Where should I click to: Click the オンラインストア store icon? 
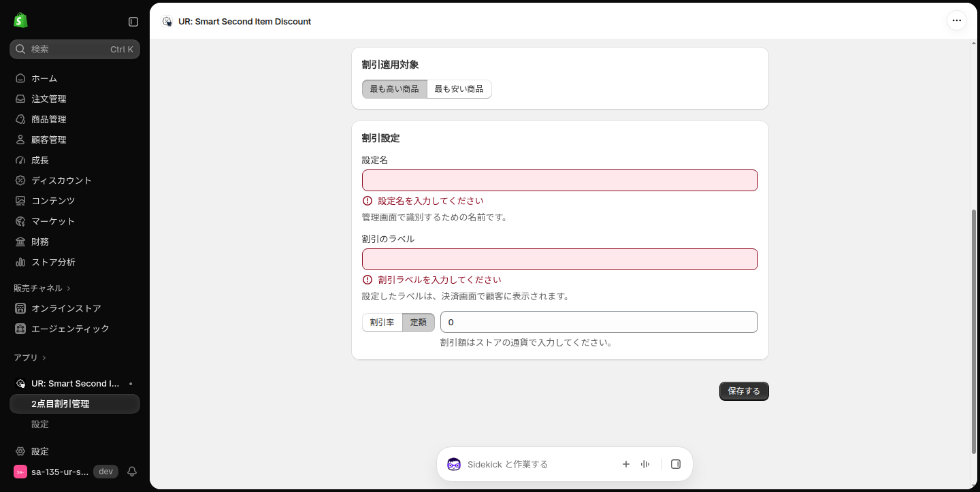pyautogui.click(x=20, y=308)
